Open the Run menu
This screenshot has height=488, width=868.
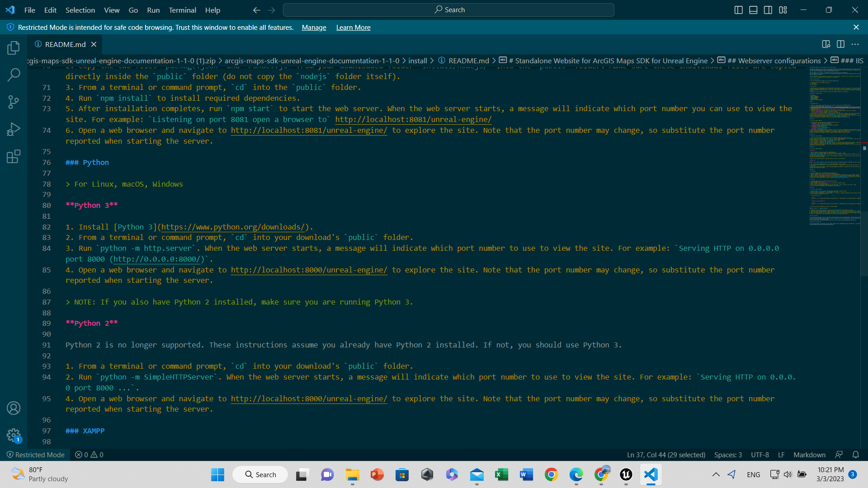153,10
